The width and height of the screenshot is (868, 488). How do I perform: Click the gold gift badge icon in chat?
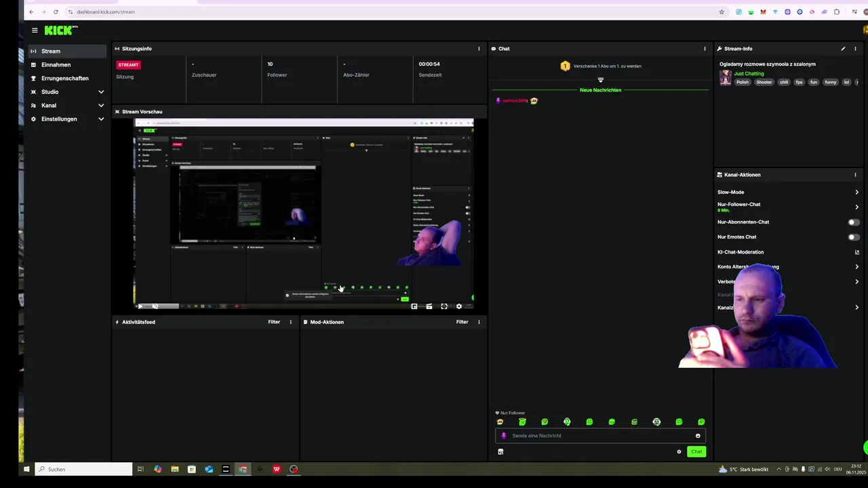(x=565, y=66)
